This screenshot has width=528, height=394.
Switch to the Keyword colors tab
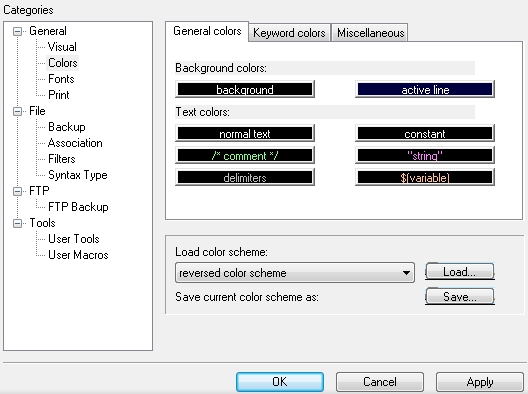(289, 33)
